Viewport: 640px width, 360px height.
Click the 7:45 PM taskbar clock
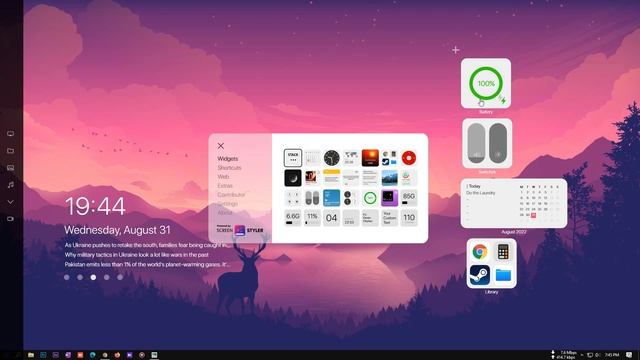612,355
